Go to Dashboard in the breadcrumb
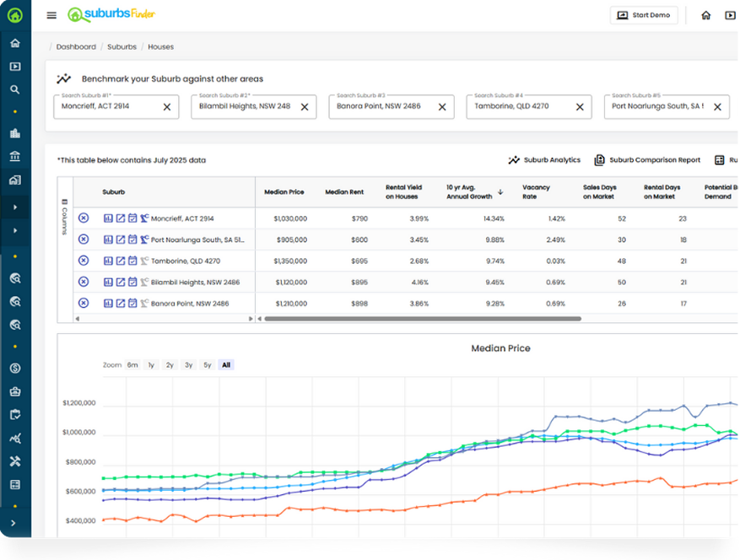The image size is (740, 560). 76,47
